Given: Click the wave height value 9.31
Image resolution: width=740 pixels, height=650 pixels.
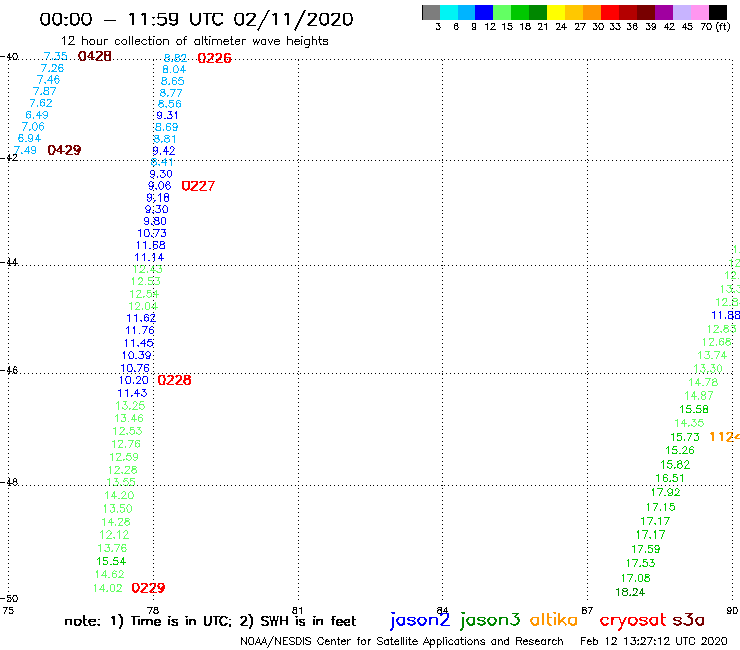Looking at the screenshot, I should tap(167, 115).
